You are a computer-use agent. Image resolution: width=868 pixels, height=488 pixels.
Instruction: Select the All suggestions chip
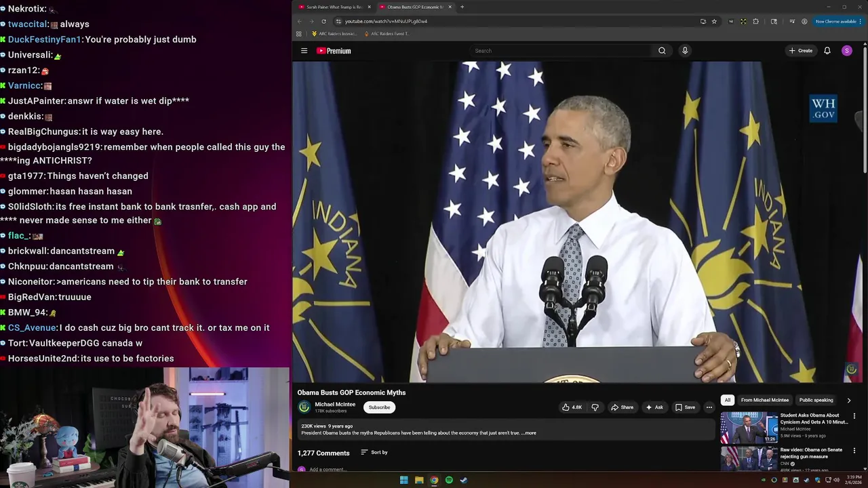[x=728, y=400]
